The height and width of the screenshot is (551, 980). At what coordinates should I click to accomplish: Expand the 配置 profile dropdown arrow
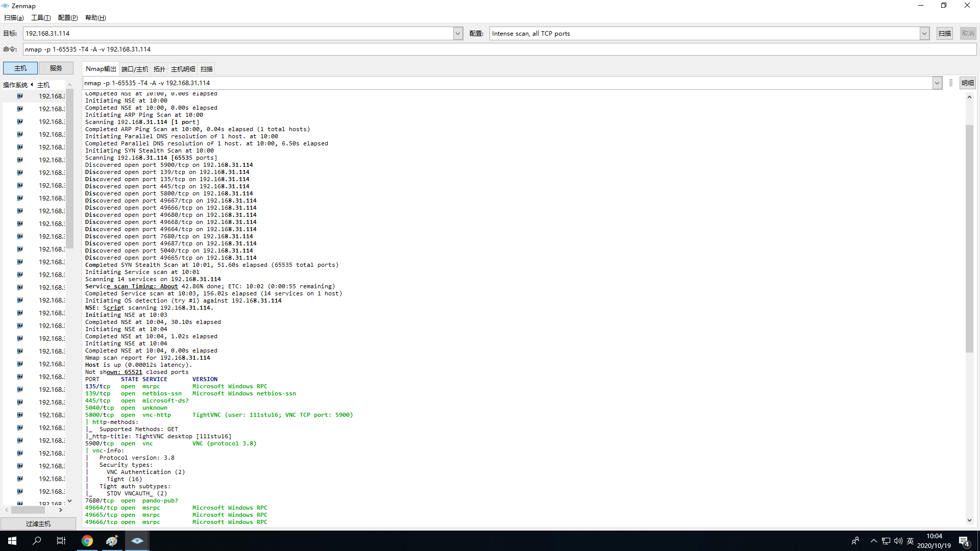point(924,34)
